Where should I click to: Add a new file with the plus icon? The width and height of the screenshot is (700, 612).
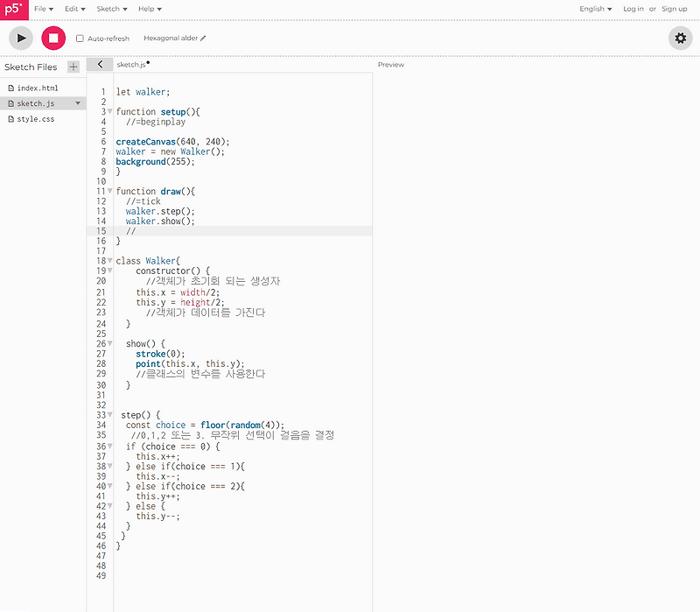pos(73,67)
